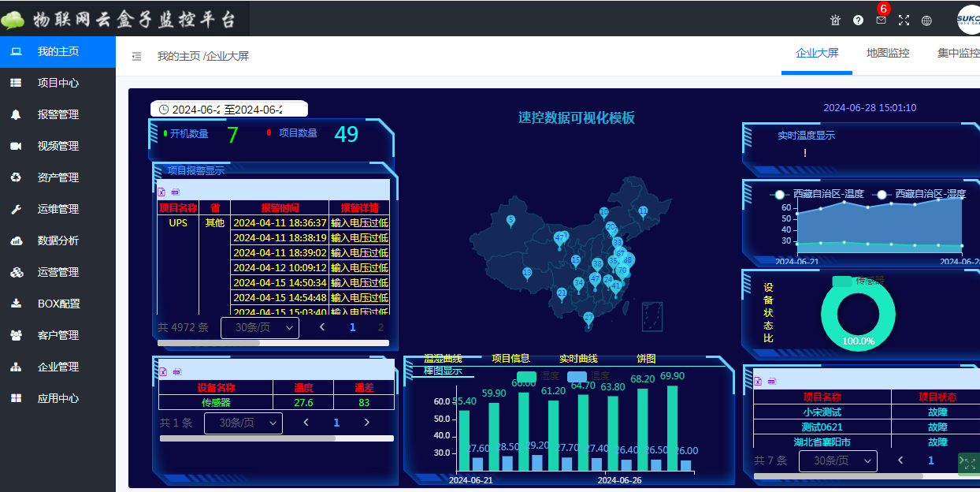This screenshot has width=980, height=492.
Task: Export the project alarm table to Excel
Action: coord(161,192)
